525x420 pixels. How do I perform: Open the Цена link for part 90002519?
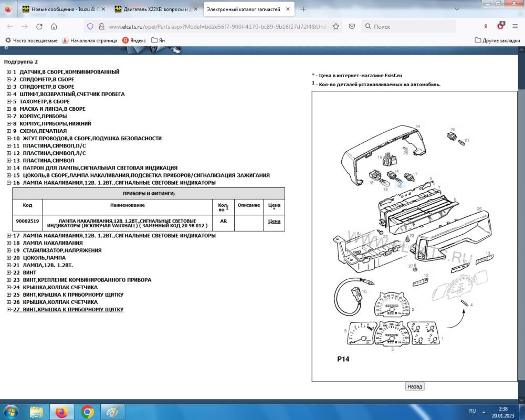coord(274,221)
